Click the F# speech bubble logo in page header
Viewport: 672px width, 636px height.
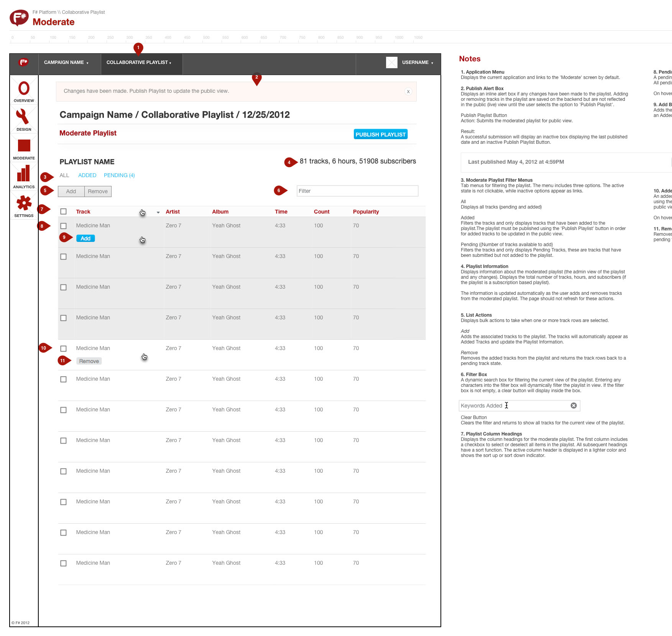(x=19, y=18)
